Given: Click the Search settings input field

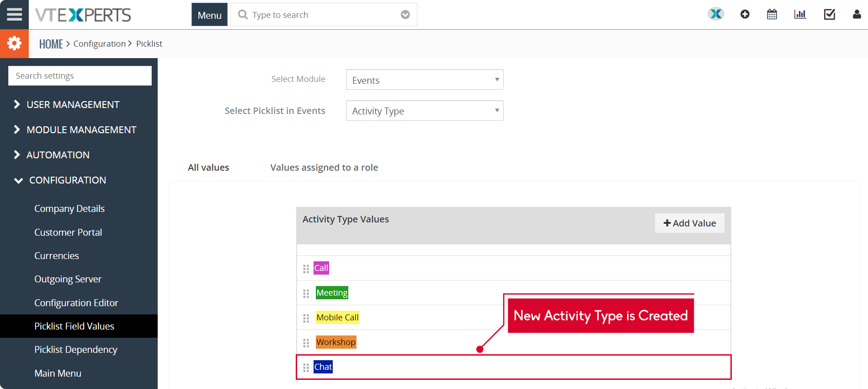Looking at the screenshot, I should (80, 76).
